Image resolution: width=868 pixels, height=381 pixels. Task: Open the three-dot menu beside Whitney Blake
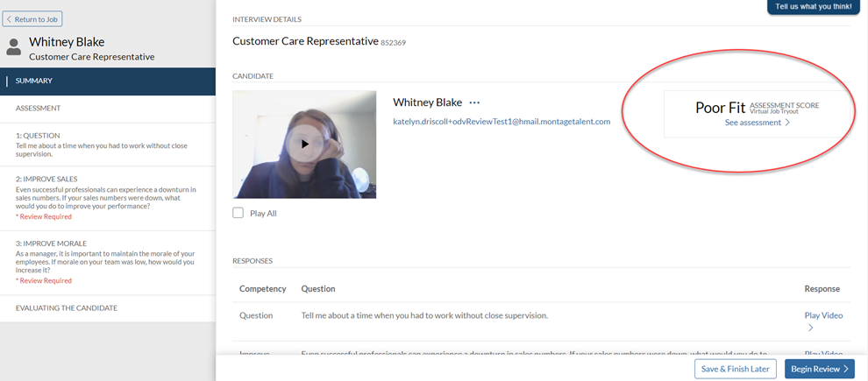pos(474,103)
